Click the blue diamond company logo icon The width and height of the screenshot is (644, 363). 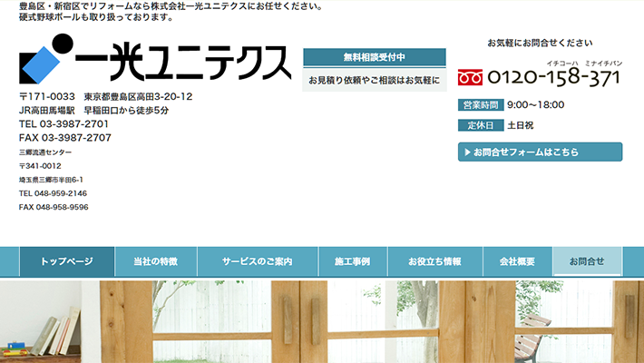click(x=41, y=62)
